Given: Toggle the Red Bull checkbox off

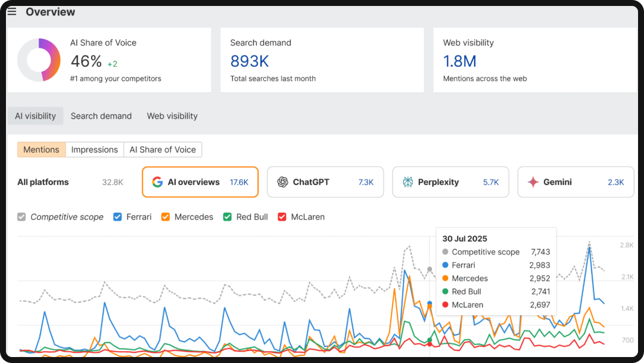Looking at the screenshot, I should (x=227, y=217).
